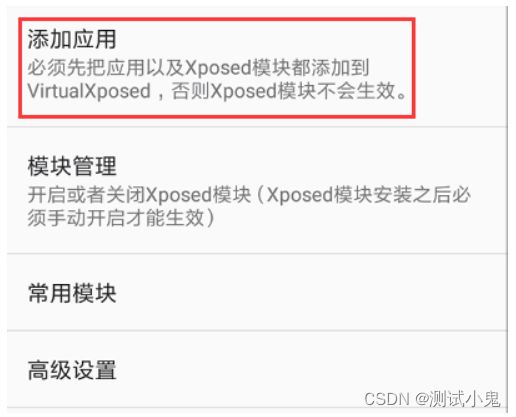Open 高级设置 advanced settings
This screenshot has width=516, height=417.
[257, 369]
